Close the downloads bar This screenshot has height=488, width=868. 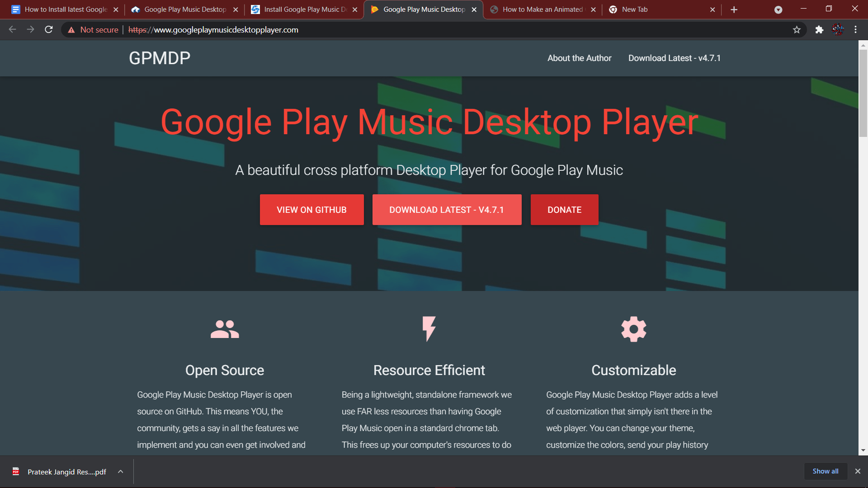[858, 471]
